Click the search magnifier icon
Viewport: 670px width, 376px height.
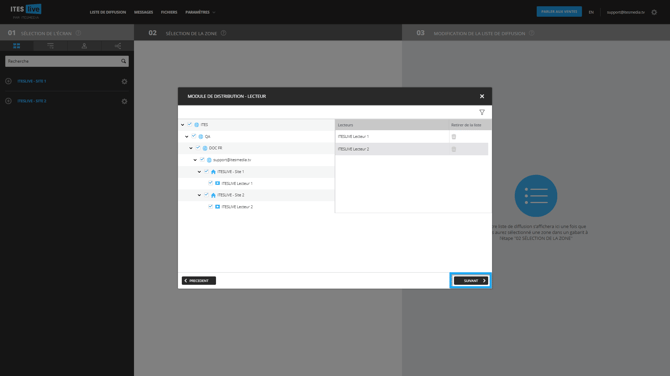123,61
